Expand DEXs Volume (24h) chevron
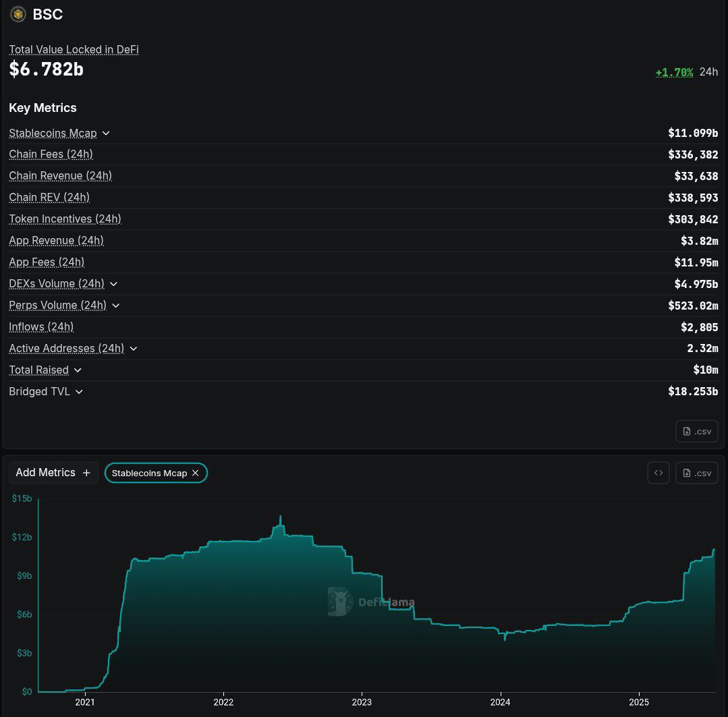 click(113, 283)
